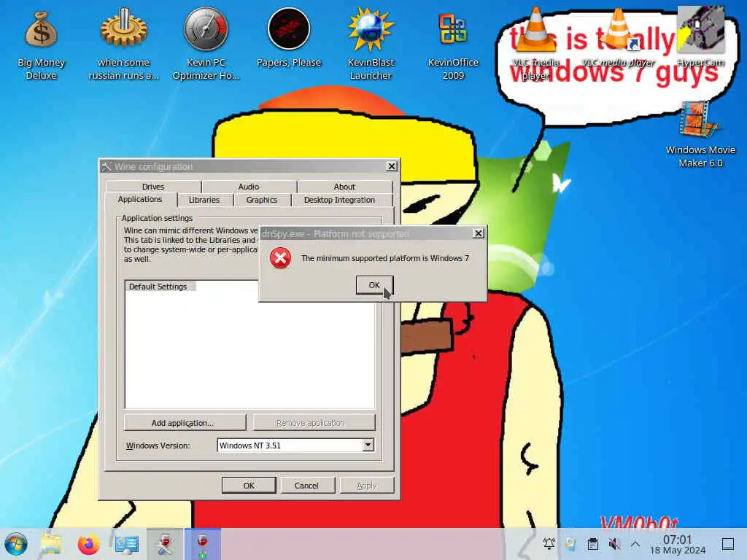Open the system settings monitor icon in taskbar
This screenshot has height=560, width=747.
pyautogui.click(x=127, y=544)
